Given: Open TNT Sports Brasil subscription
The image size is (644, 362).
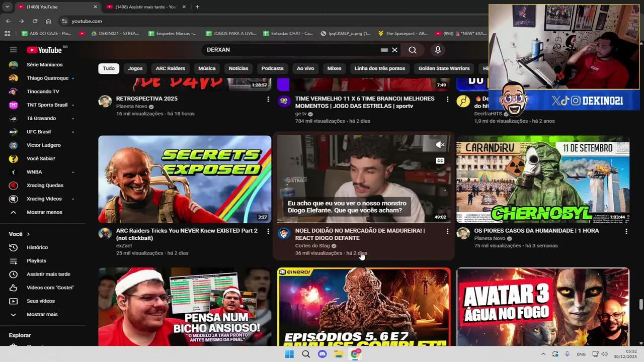Looking at the screenshot, I should click(x=47, y=105).
